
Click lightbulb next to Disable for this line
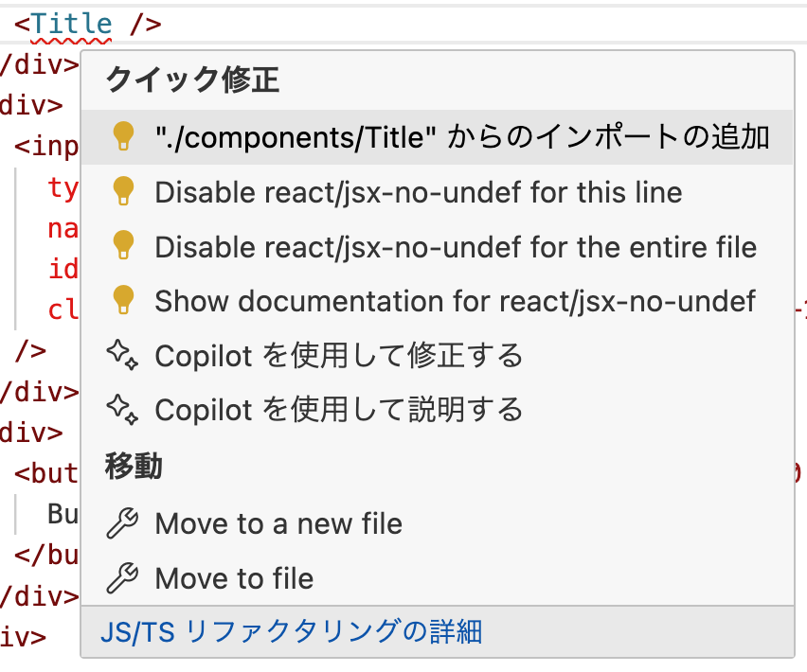coord(123,192)
